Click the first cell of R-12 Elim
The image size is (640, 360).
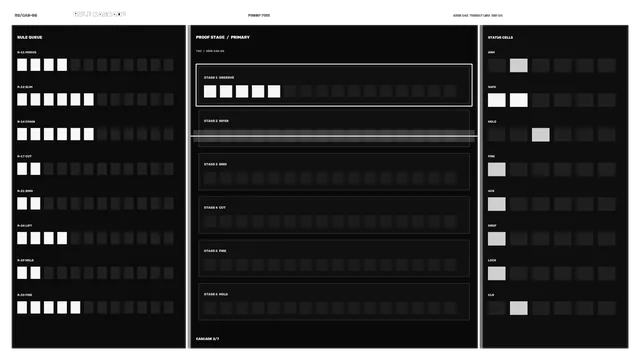click(22, 99)
